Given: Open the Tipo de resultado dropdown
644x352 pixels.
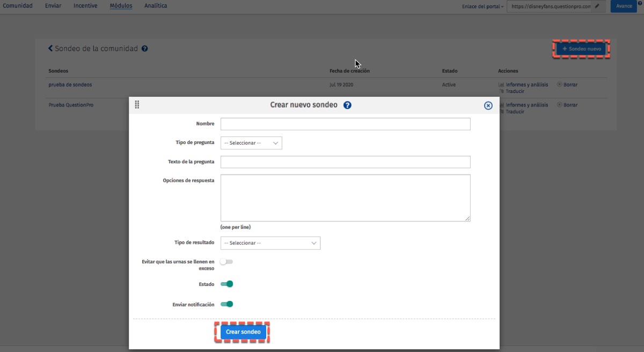Looking at the screenshot, I should click(270, 243).
